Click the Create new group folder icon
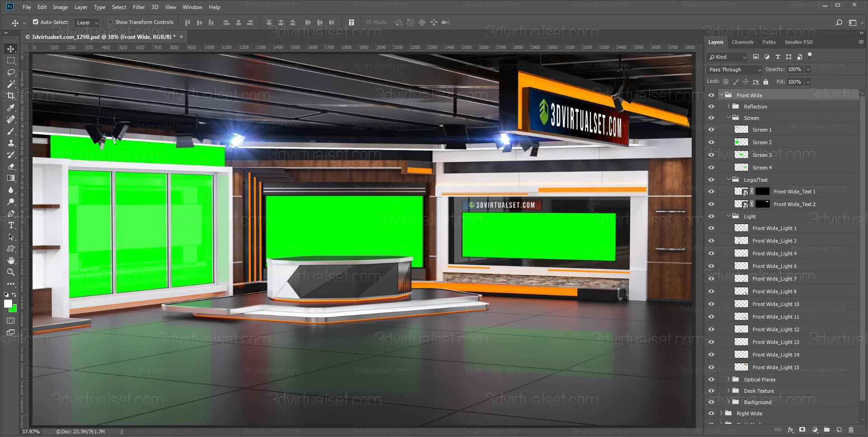This screenshot has height=437, width=868. tap(827, 430)
